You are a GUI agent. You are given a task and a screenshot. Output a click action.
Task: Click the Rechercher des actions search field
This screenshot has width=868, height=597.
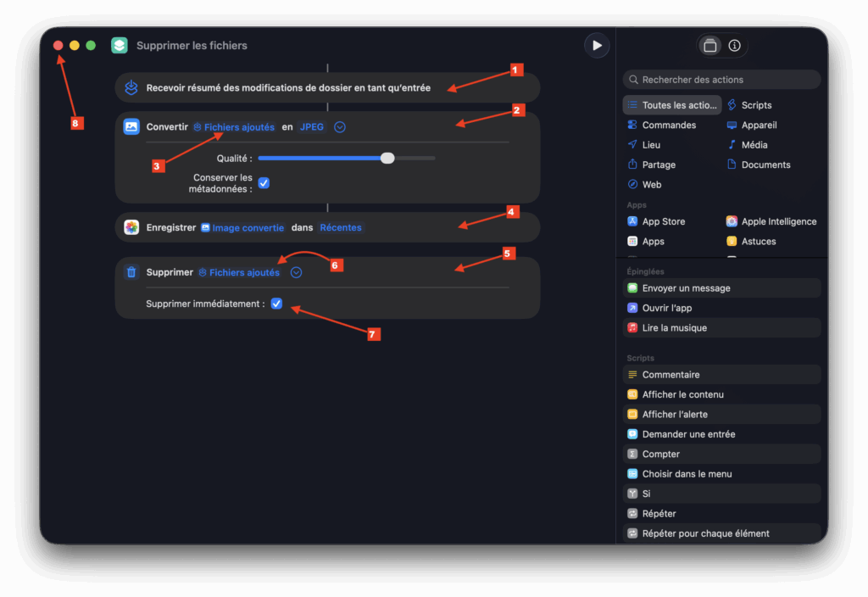pyautogui.click(x=722, y=80)
